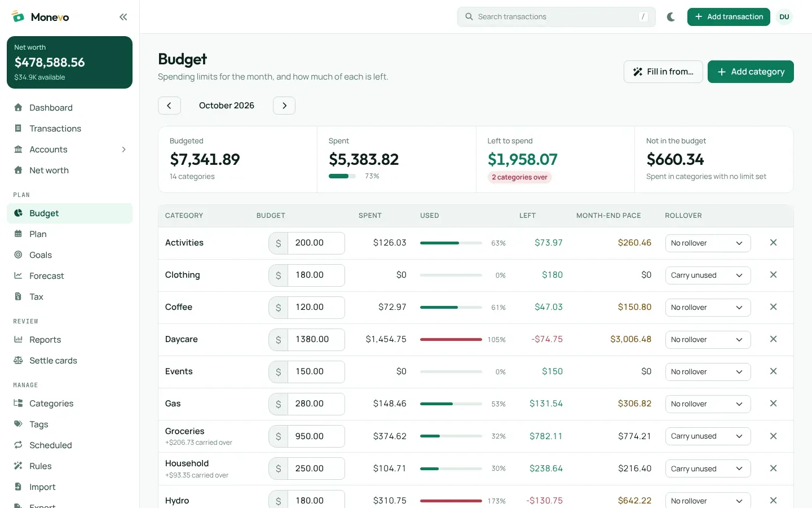Remove the Clothing budget row
This screenshot has width=812, height=508.
(x=773, y=275)
